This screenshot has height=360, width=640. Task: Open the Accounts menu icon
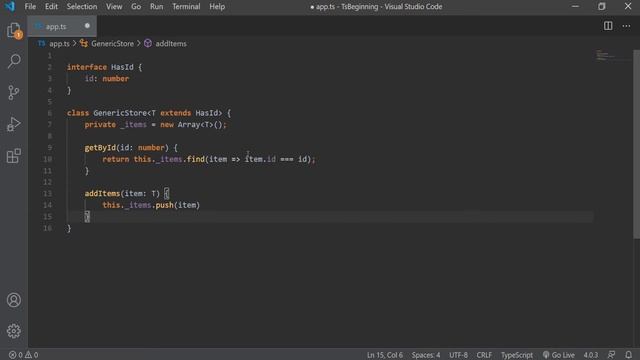14,300
